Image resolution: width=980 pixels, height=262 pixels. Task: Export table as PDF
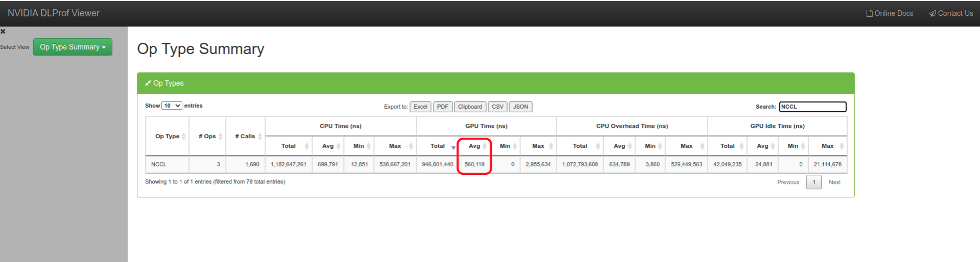pos(442,107)
